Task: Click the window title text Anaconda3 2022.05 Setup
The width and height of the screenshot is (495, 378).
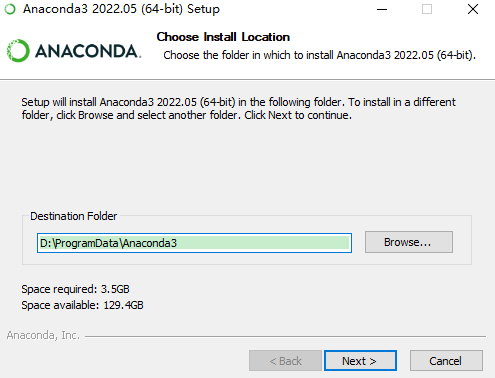Action: 121,9
